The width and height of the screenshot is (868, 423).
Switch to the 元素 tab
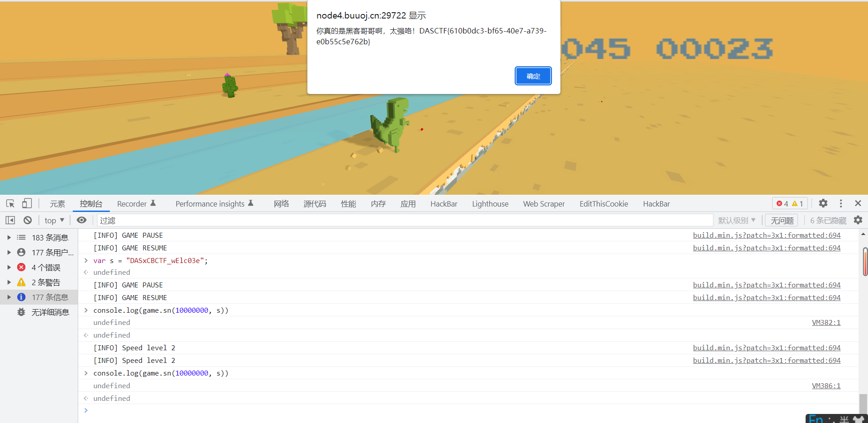tap(57, 204)
